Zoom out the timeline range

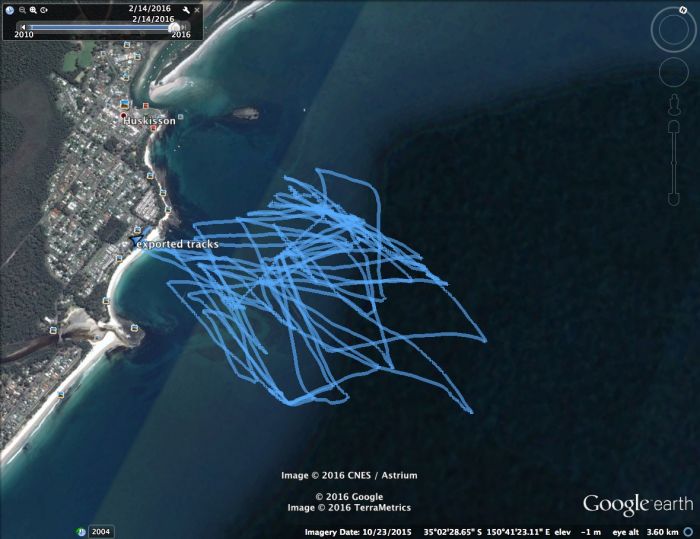click(x=22, y=10)
